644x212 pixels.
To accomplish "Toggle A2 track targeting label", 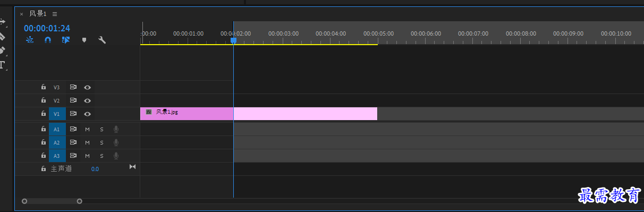I will tap(57, 142).
